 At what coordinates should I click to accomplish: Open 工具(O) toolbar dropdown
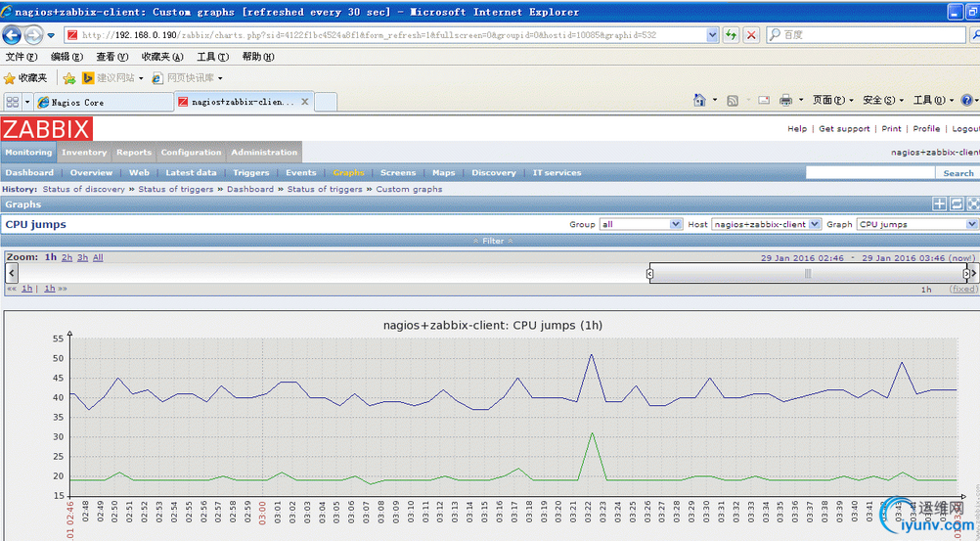(933, 100)
